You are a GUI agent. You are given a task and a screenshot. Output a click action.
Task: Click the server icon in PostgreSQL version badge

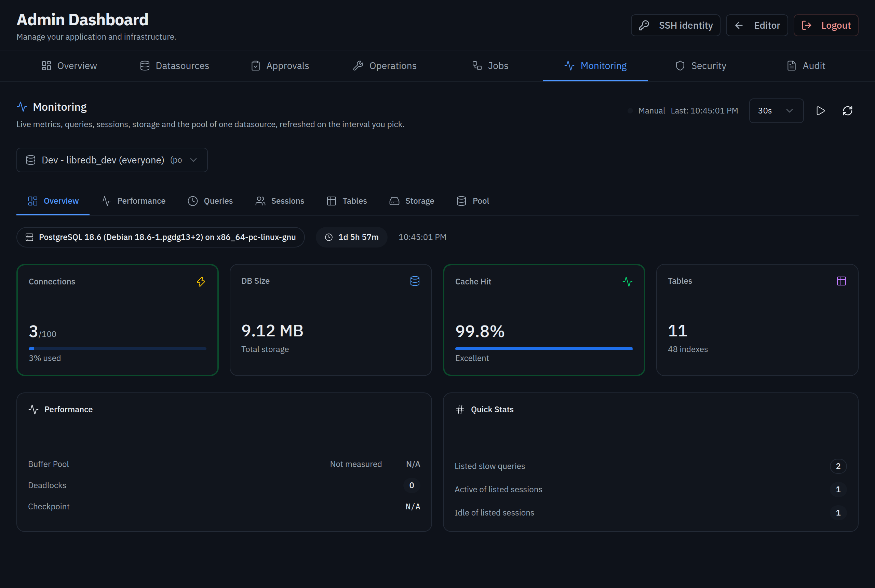coord(29,237)
